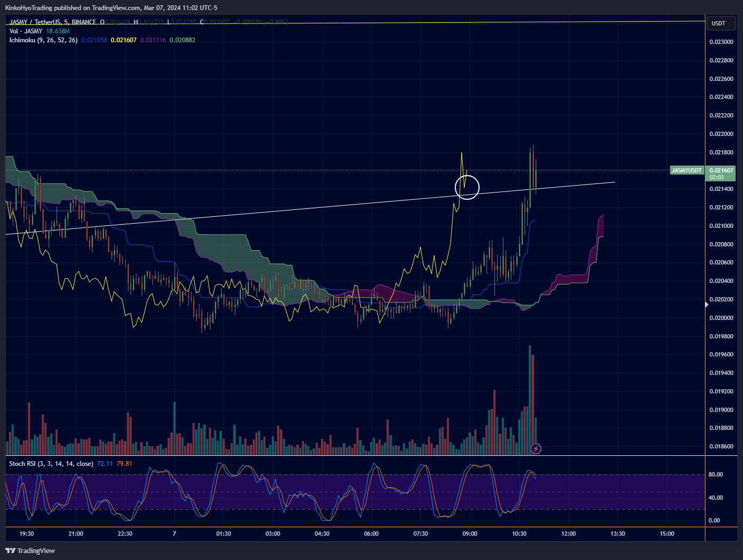Image resolution: width=743 pixels, height=560 pixels.
Task: Click the green Ichimoku value 0.020882
Action: coord(182,40)
